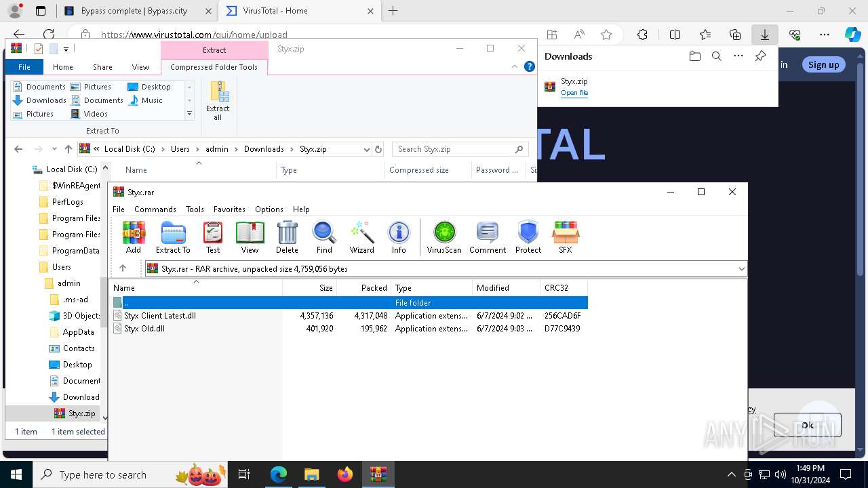Switch to Explorer Share ribbon tab
The image size is (868, 488).
102,67
